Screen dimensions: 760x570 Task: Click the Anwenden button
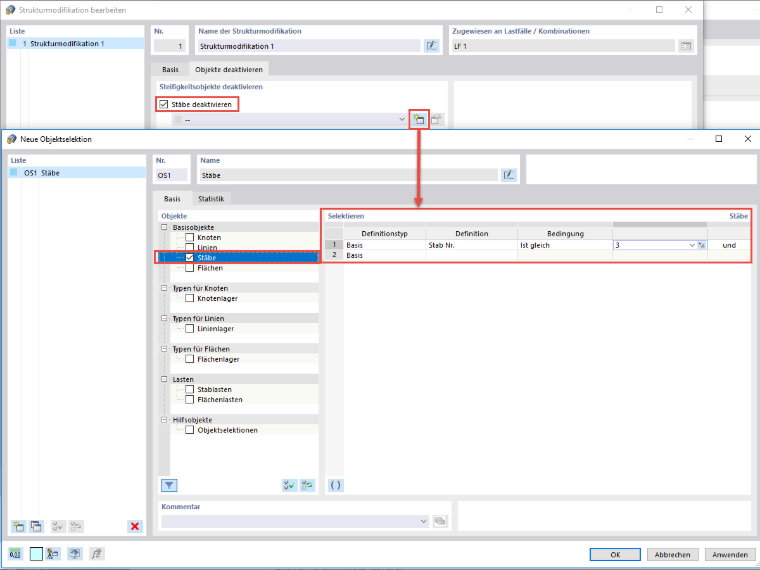tap(730, 554)
